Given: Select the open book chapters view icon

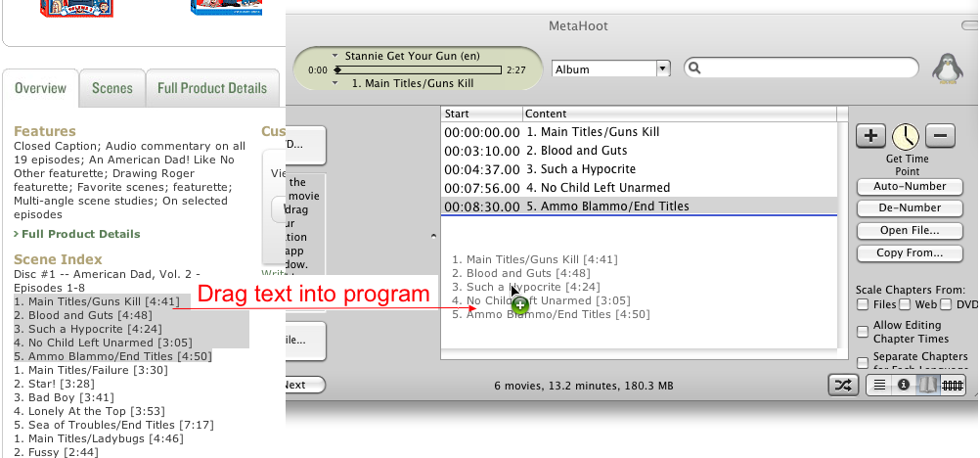Looking at the screenshot, I should click(x=928, y=386).
